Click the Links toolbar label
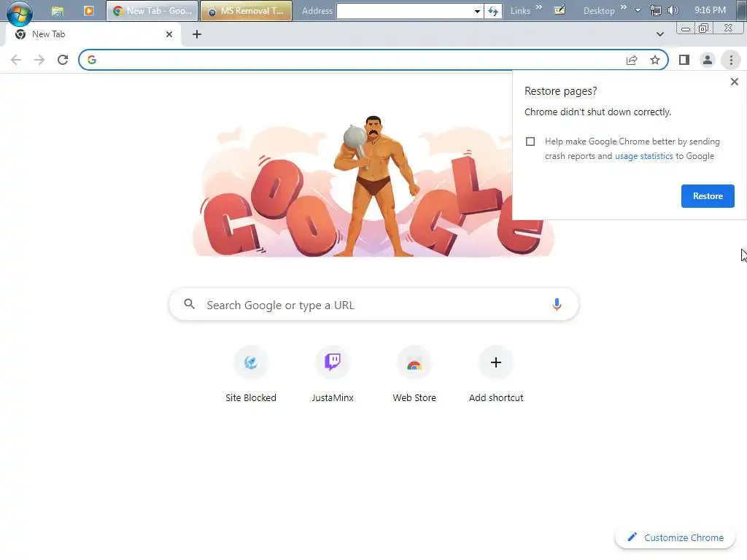This screenshot has height=560, width=747. 520,11
